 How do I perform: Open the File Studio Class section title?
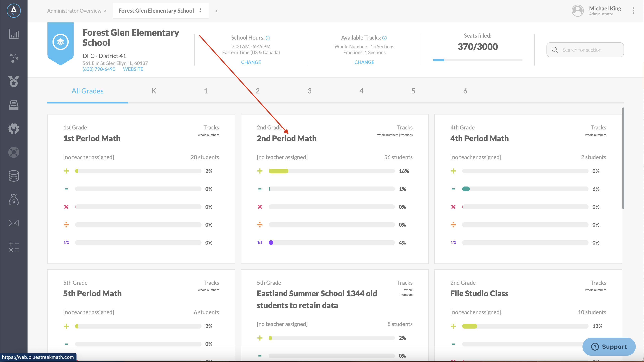[479, 294]
